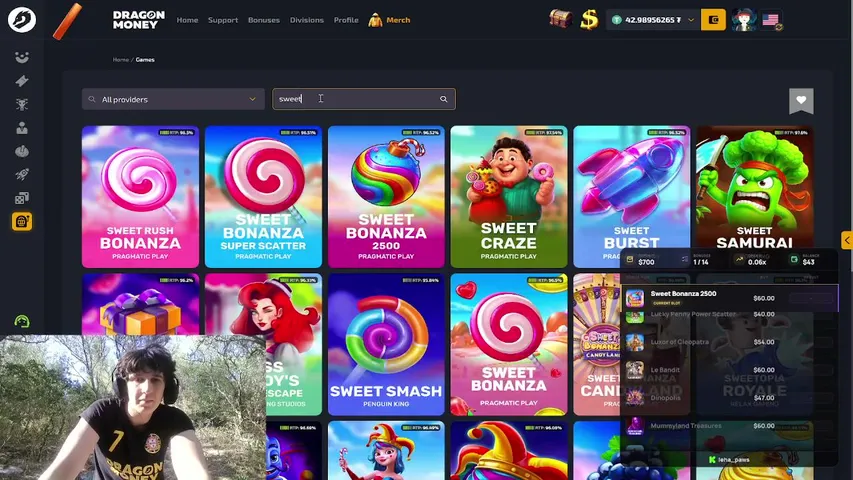Launch the Sweet Samurai game

pos(755,188)
